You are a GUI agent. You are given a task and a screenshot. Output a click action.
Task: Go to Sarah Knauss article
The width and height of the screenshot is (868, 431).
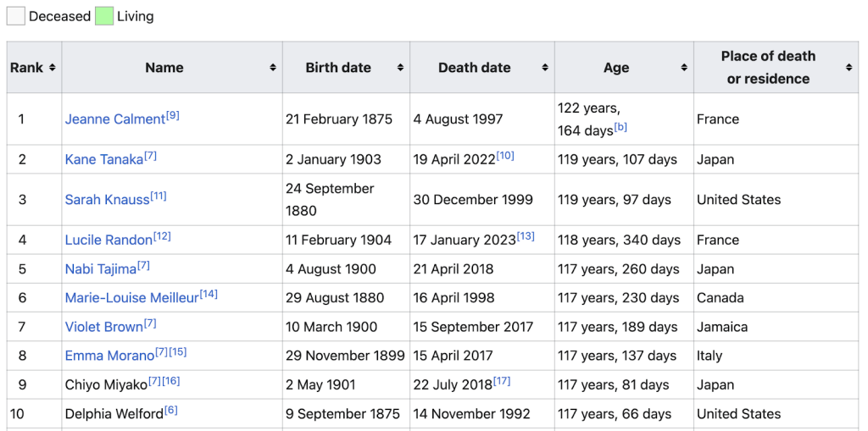[107, 201]
